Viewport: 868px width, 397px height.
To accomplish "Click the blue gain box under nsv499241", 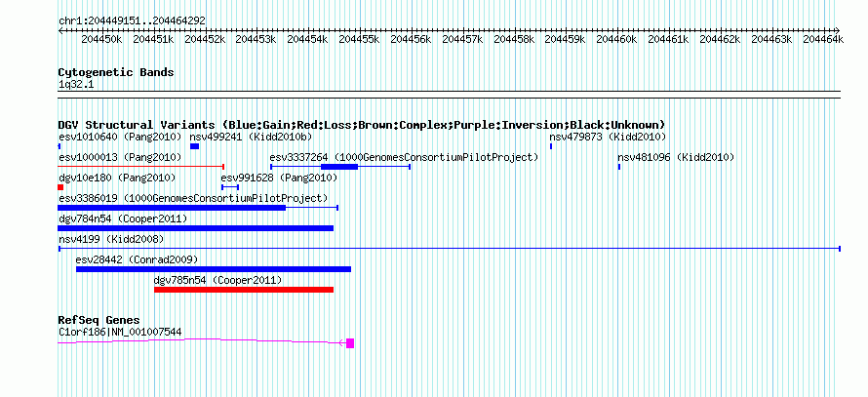I will click(x=194, y=146).
